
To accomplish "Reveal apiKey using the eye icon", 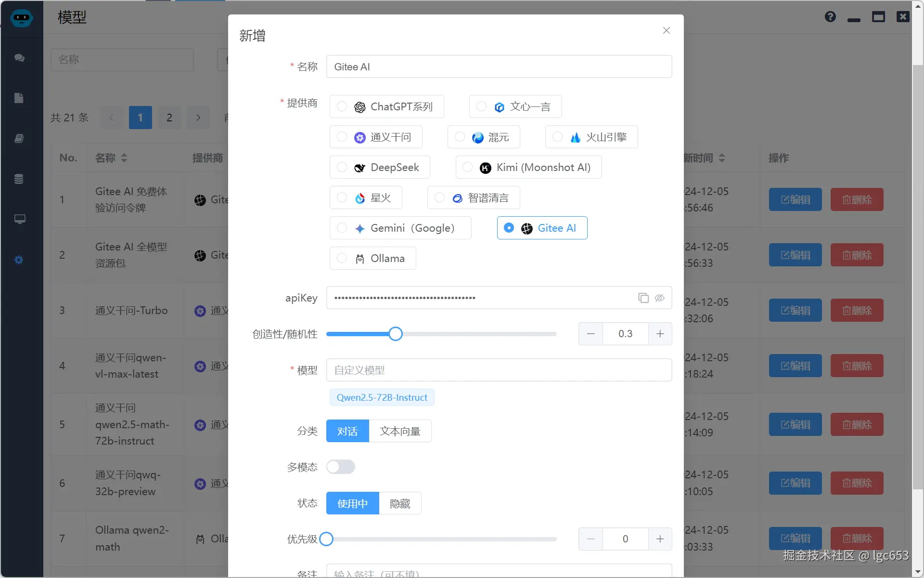I will (x=659, y=298).
